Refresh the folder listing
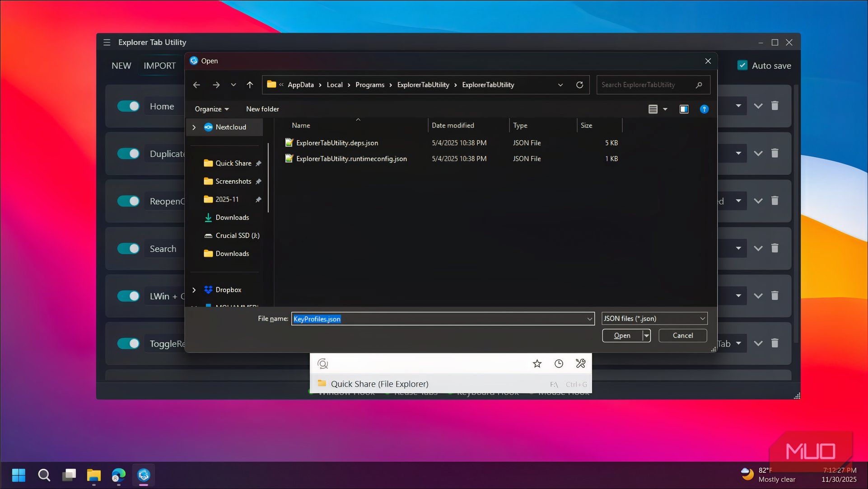This screenshot has height=489, width=868. click(579, 85)
